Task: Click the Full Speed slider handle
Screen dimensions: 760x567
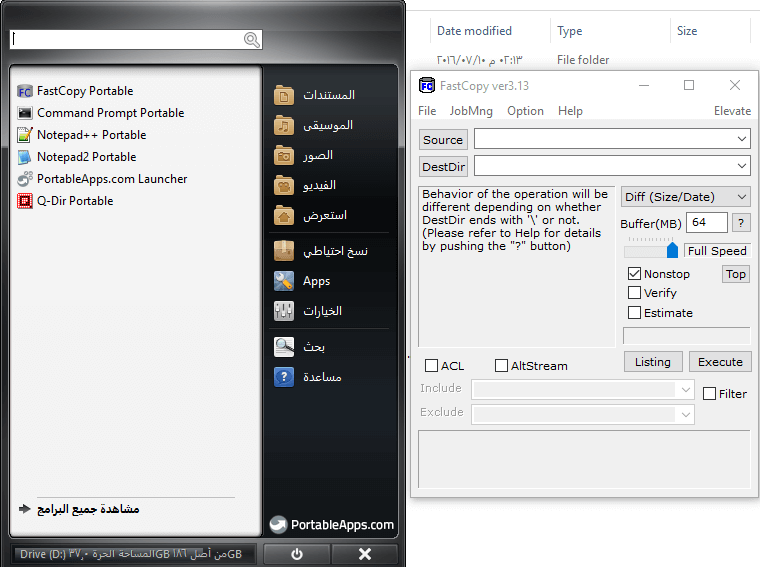Action: pyautogui.click(x=672, y=250)
